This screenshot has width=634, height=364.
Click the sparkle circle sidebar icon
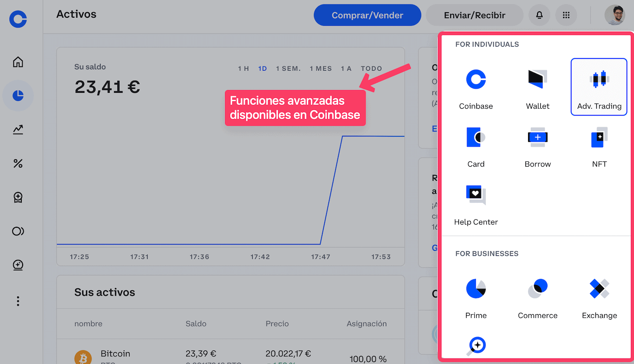click(18, 265)
